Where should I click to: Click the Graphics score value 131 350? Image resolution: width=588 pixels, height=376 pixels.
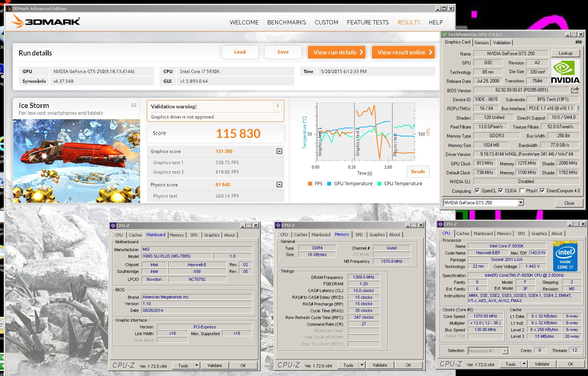(x=224, y=151)
